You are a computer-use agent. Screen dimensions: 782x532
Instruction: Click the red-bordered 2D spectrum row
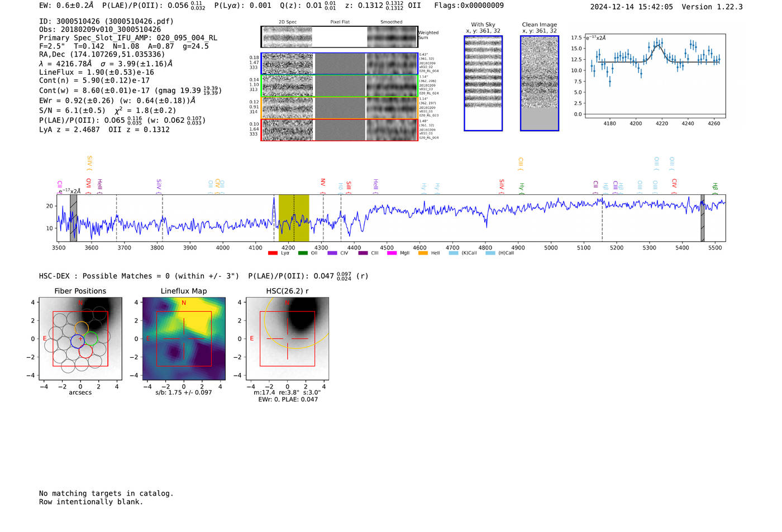(339, 130)
